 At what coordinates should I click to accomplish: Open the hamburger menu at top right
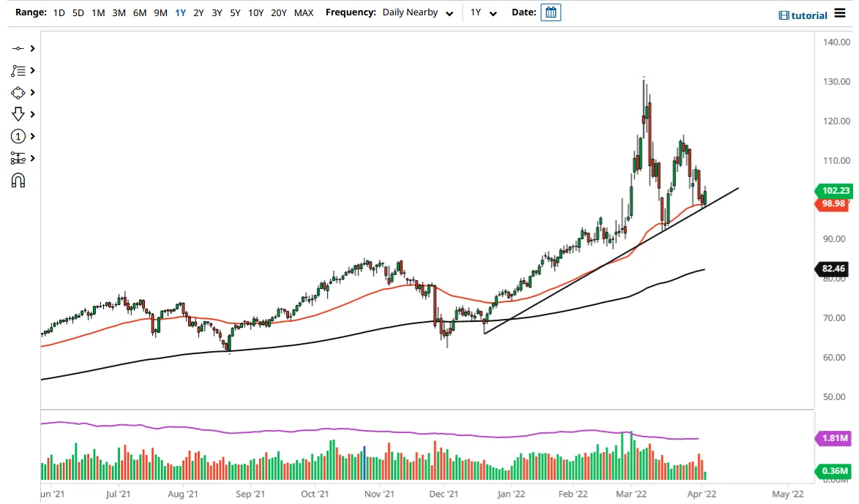(x=840, y=13)
